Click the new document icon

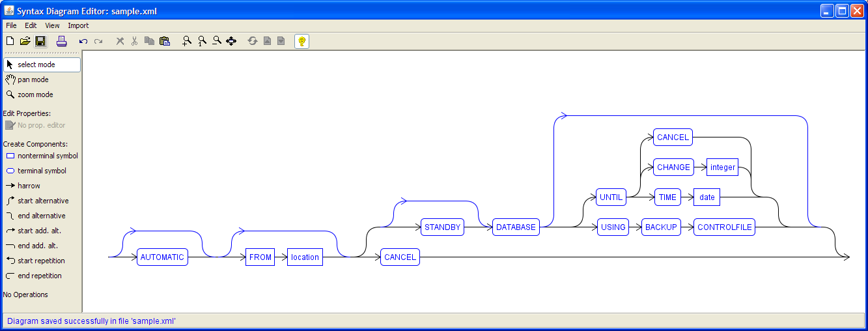[10, 41]
